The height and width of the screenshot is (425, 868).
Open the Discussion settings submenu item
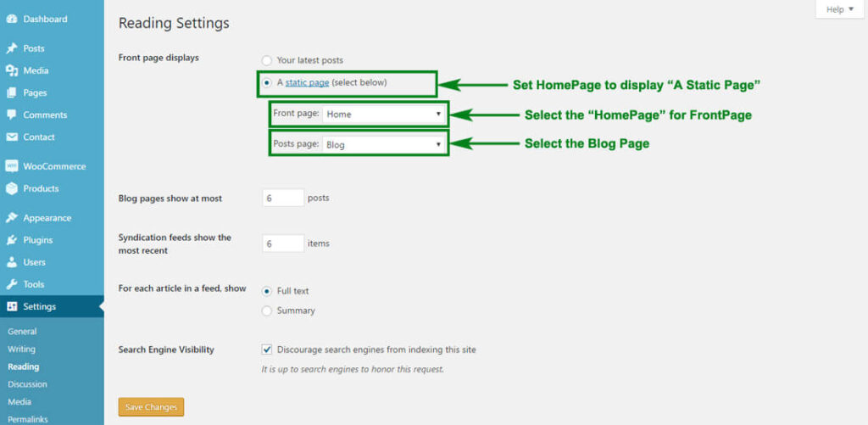pyautogui.click(x=27, y=384)
